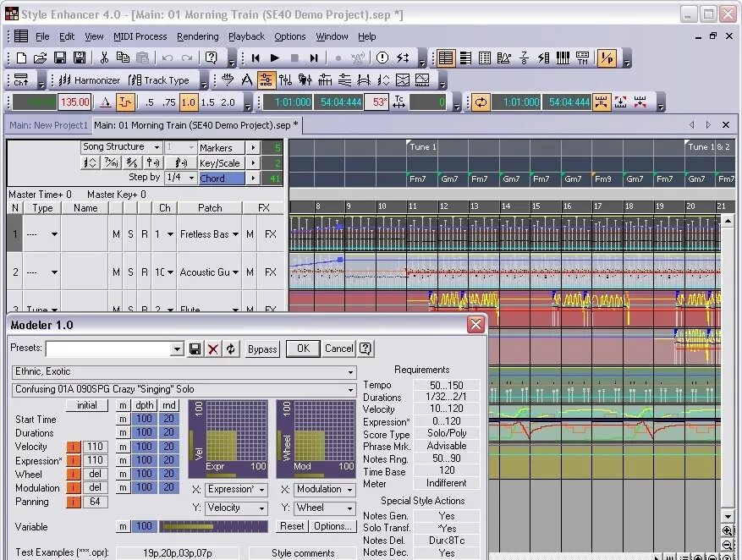Select the .75 tempo multiplier
This screenshot has height=560, width=742.
[x=169, y=102]
